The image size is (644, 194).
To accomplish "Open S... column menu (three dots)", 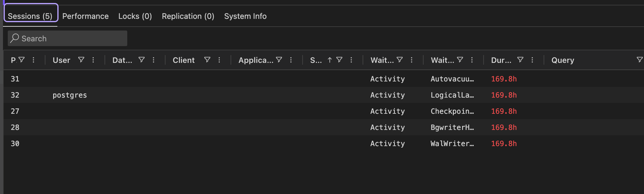I will tap(351, 60).
